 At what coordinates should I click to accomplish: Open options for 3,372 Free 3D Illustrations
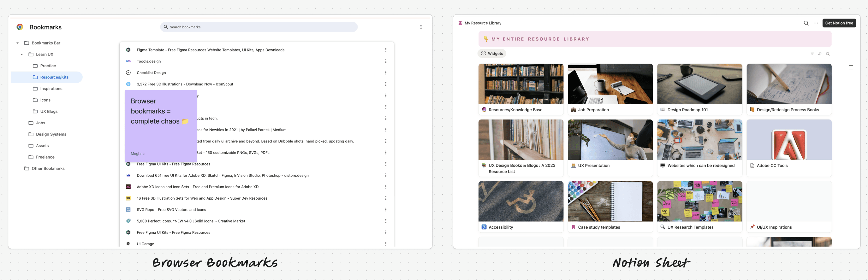click(x=386, y=84)
